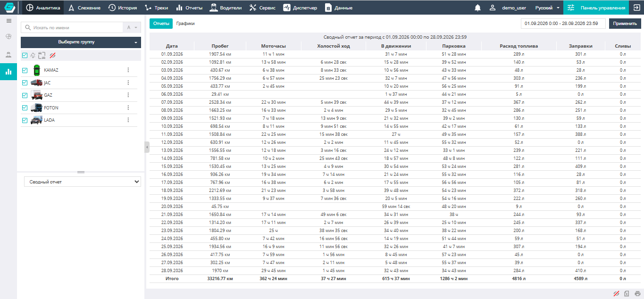The image size is (644, 299).
Task: Click the vehicle frame icon in the list toolbar
Action: pos(42,56)
